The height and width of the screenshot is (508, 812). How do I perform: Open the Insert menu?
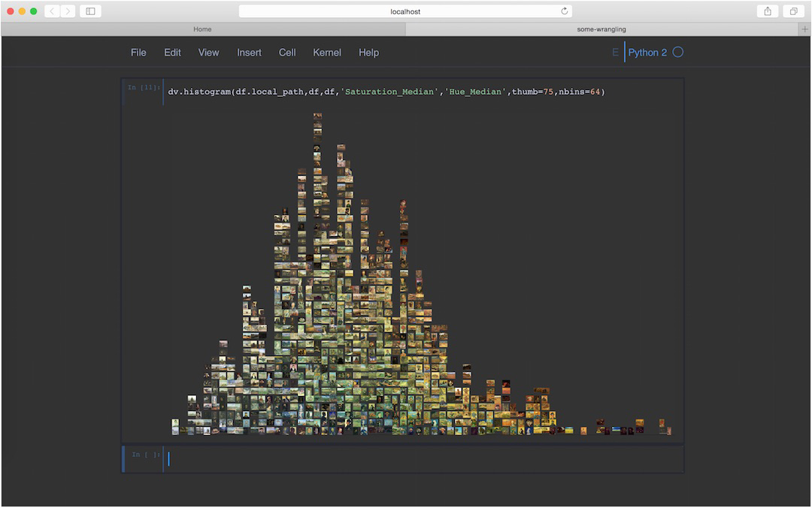tap(249, 53)
